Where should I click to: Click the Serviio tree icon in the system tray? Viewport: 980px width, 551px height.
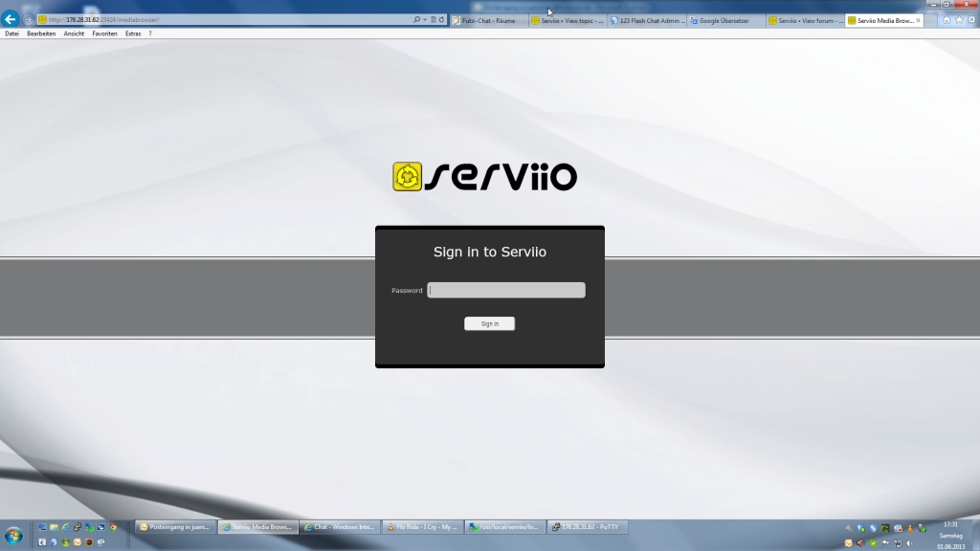pyautogui.click(x=886, y=527)
